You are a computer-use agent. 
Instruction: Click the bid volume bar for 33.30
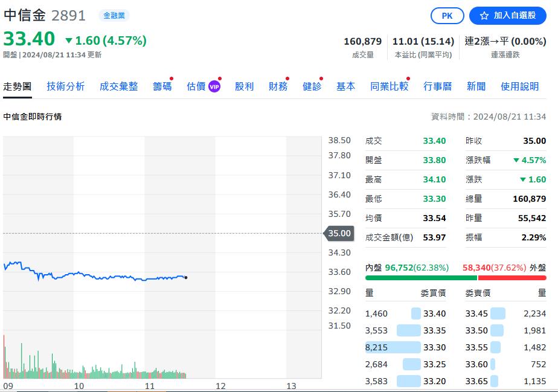point(393,347)
